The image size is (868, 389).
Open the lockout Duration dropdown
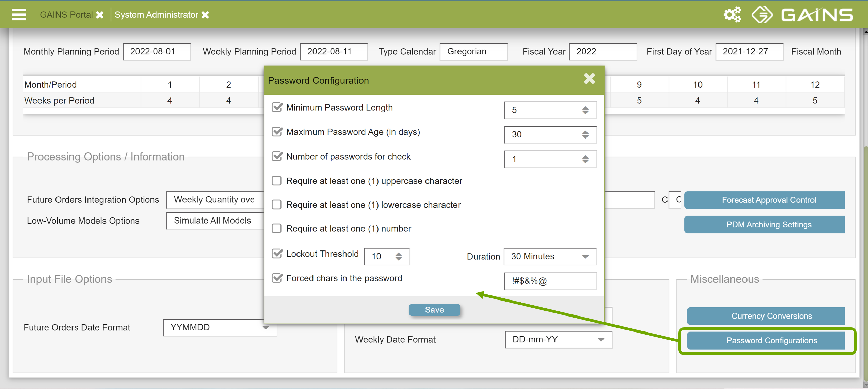(550, 256)
